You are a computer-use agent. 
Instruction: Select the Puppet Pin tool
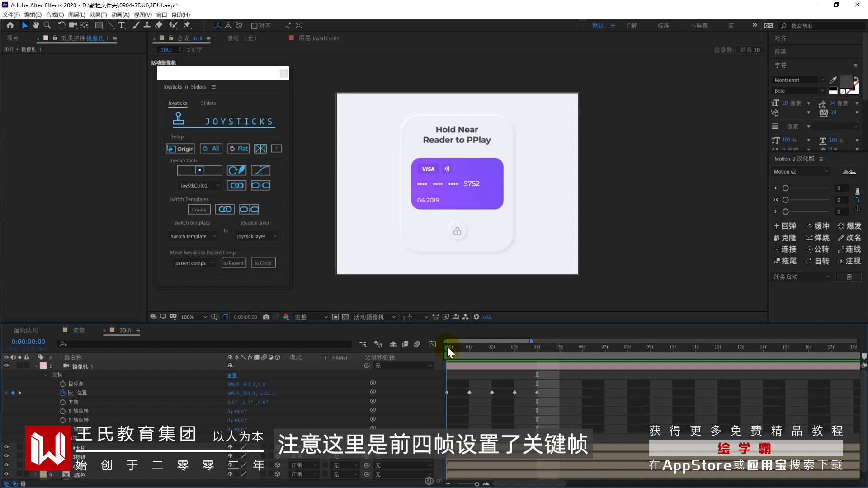coord(187,25)
